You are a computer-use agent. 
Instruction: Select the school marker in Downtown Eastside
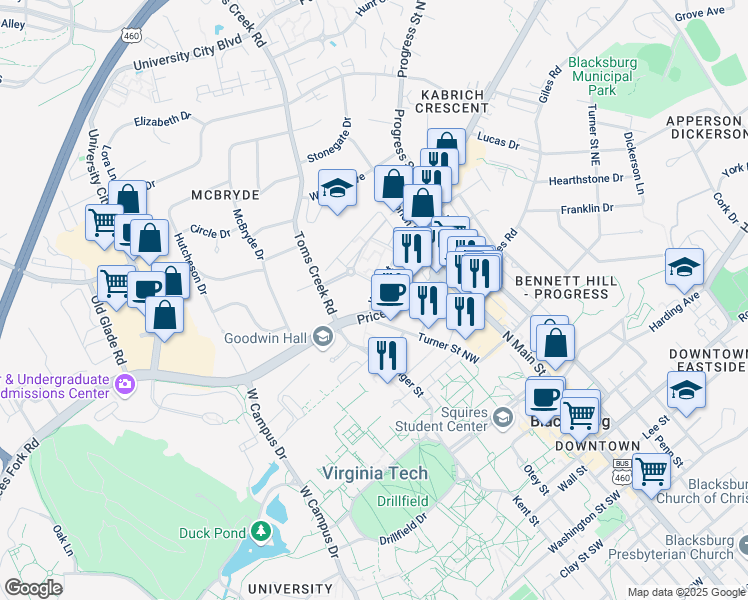686,393
